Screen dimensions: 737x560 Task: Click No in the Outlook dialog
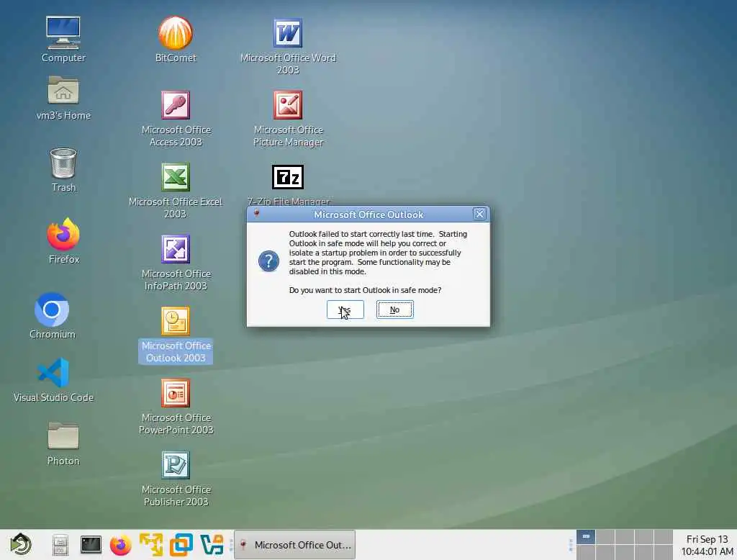(x=395, y=310)
